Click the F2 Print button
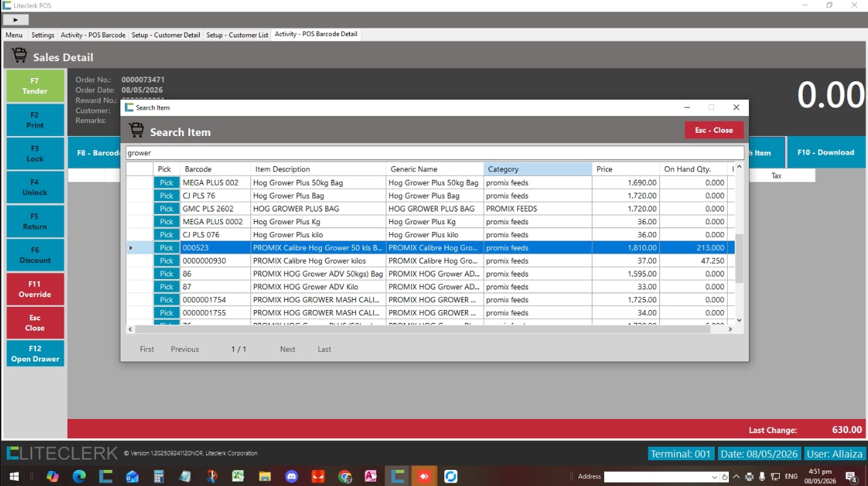 coord(35,120)
